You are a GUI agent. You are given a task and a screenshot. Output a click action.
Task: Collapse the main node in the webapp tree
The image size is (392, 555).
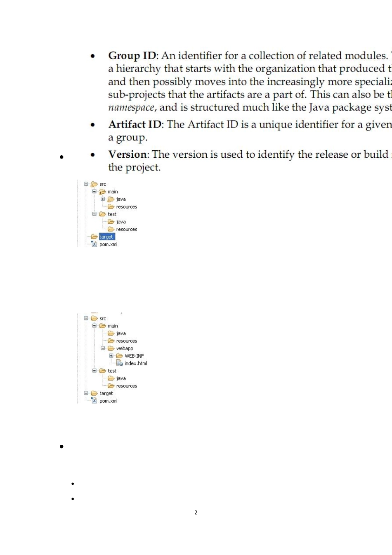94,325
